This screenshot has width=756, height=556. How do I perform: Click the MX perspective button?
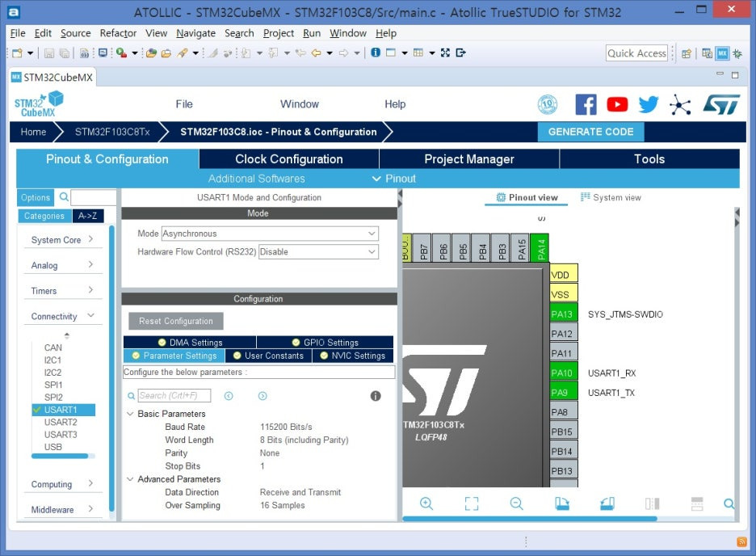pyautogui.click(x=722, y=53)
